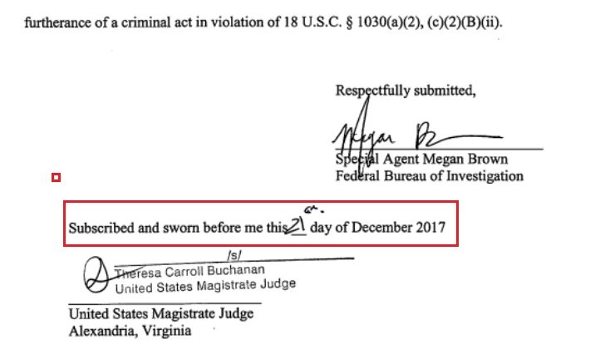
Task: Click printed "United States Magistrate Judge" above Alexandria
Action: pos(165,314)
